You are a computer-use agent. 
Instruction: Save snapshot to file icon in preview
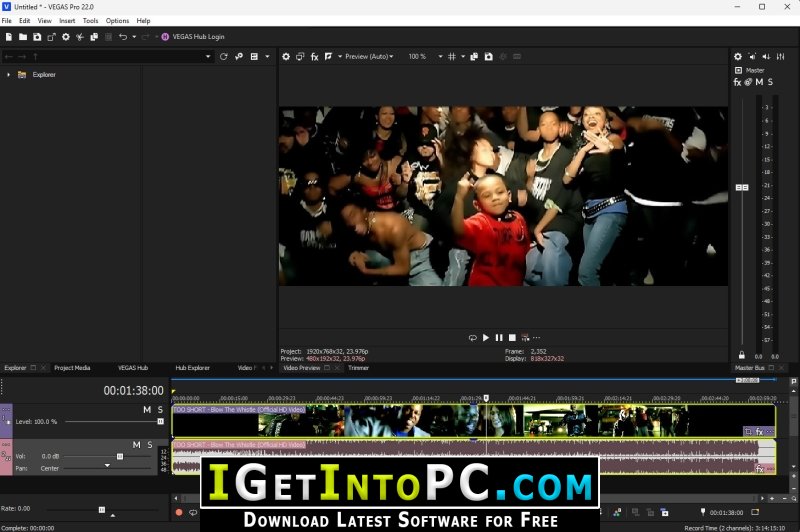(489, 57)
